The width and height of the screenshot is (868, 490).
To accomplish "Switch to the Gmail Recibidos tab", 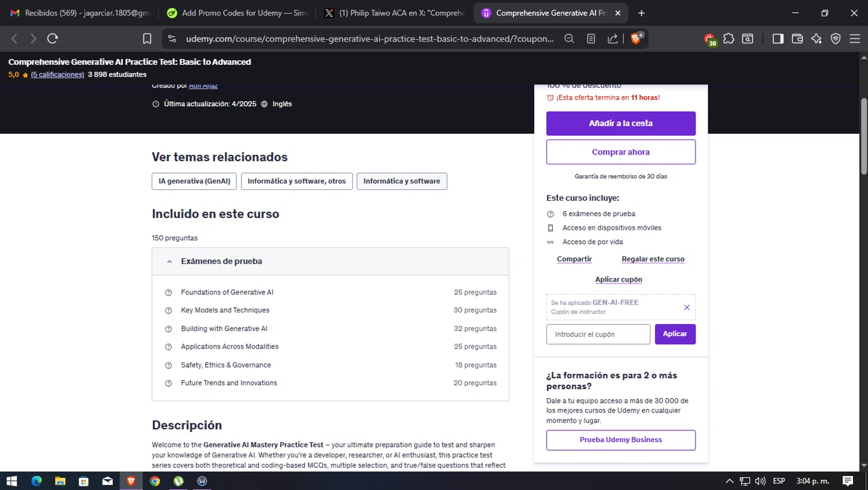I will [x=80, y=13].
